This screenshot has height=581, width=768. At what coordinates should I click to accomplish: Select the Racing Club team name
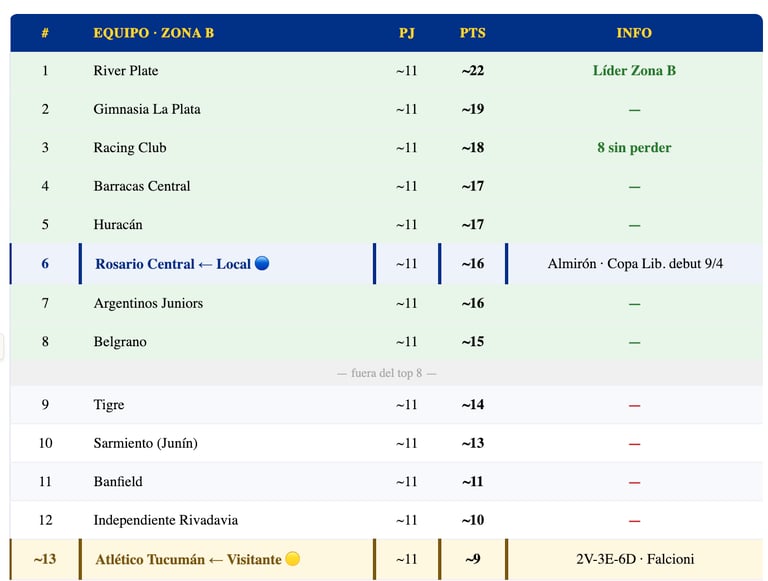pyautogui.click(x=130, y=148)
